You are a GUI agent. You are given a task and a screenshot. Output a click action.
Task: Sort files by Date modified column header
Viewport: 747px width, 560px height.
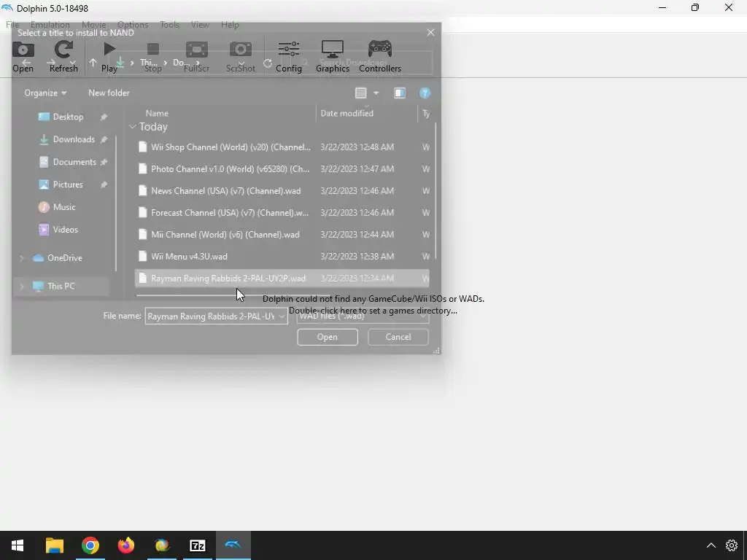[347, 113]
